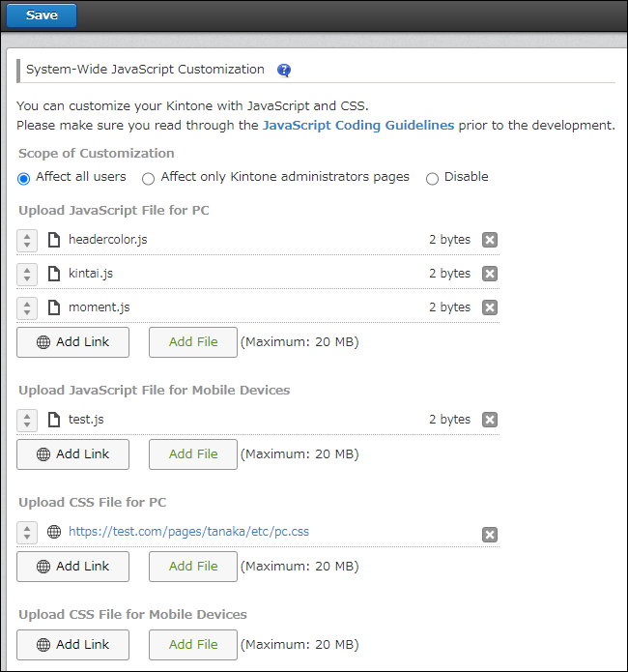This screenshot has width=628, height=672.
Task: Delete test.js using the X icon
Action: point(490,420)
